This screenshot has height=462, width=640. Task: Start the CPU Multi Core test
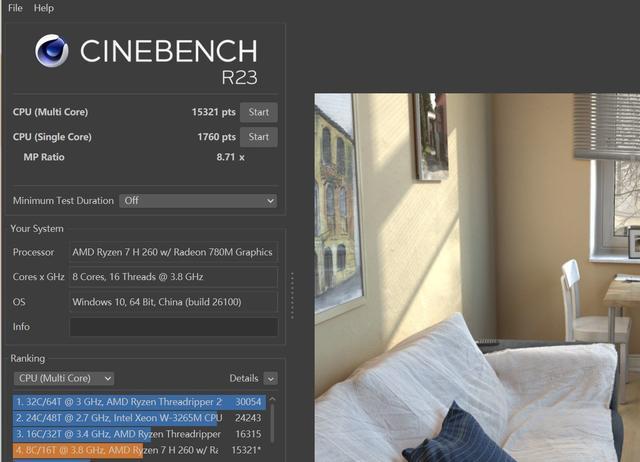pos(259,112)
